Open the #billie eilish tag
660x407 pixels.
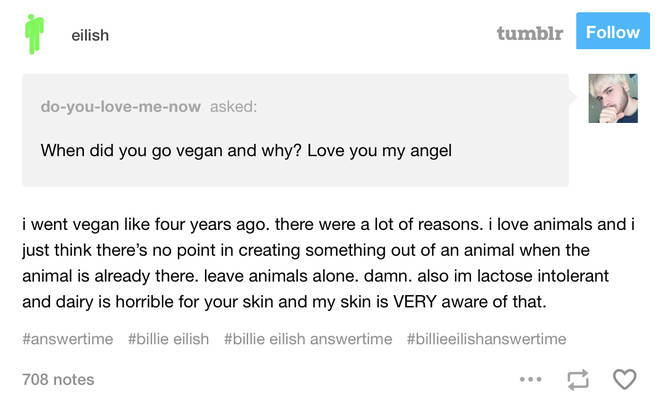(x=168, y=339)
